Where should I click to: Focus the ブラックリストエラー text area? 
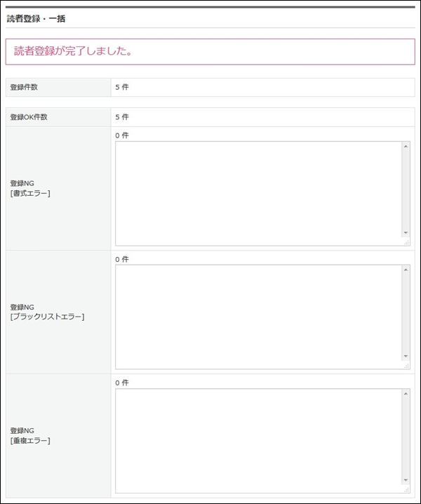pyautogui.click(x=259, y=317)
